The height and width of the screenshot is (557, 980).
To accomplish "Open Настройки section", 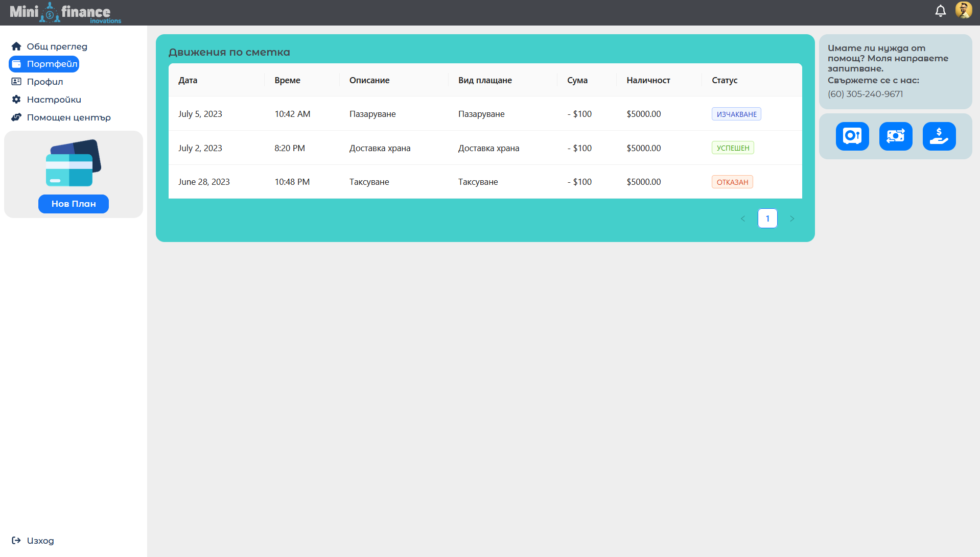I will 54,100.
